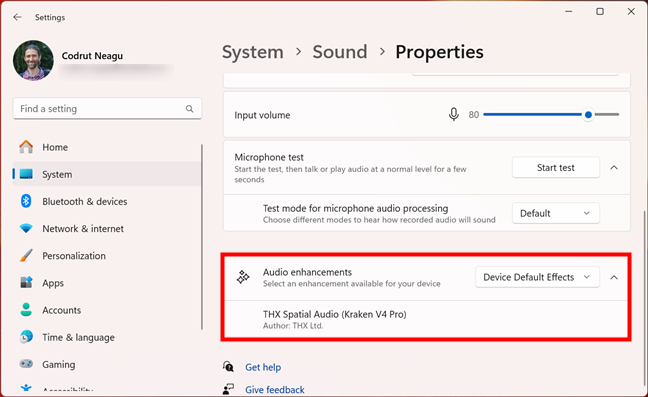Collapse the Audio enhancements section

(x=614, y=277)
